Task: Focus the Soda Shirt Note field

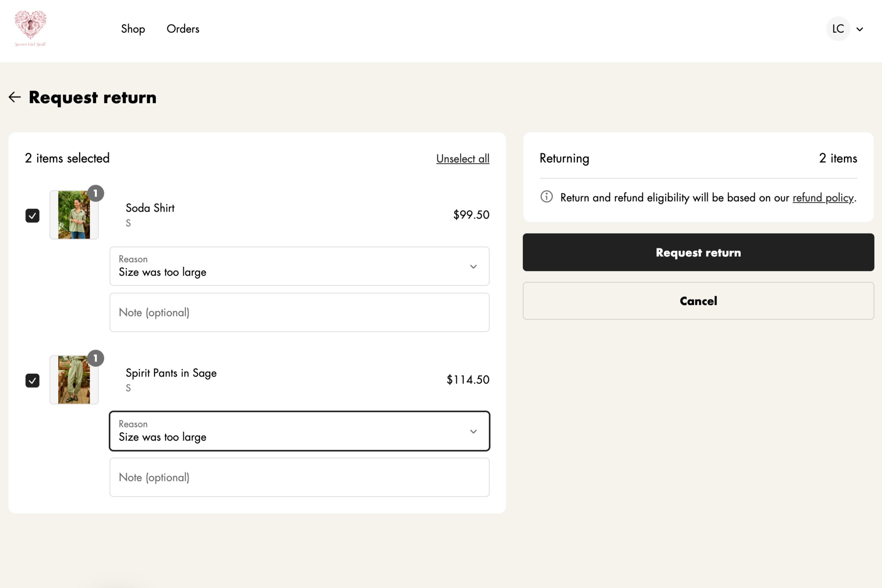Action: click(299, 312)
